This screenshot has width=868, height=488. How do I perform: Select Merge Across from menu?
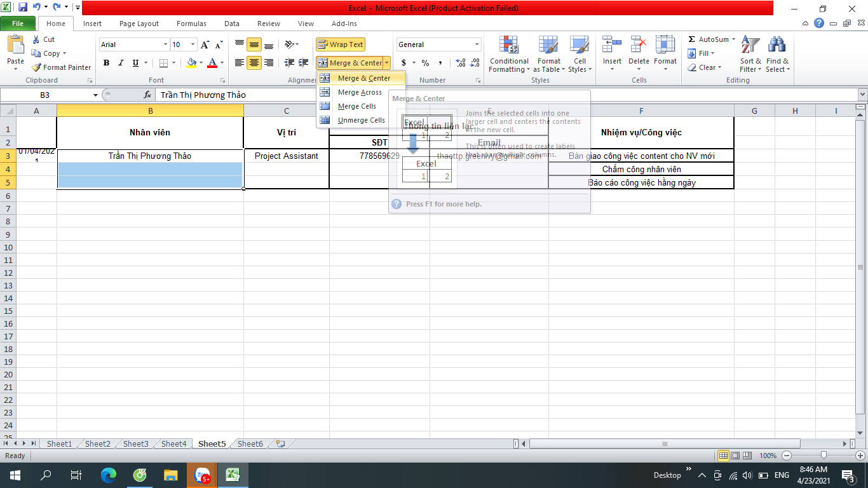361,92
